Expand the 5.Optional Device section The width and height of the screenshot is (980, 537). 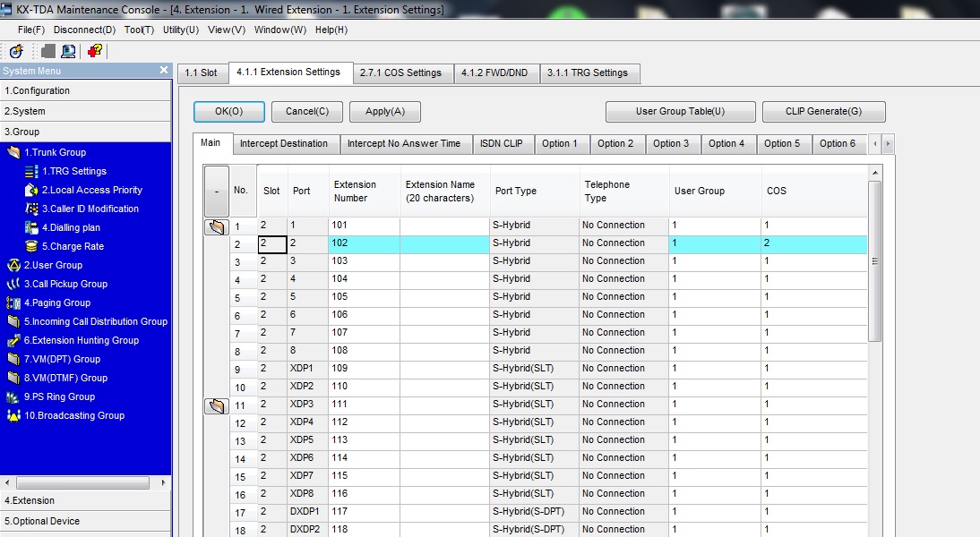(85, 521)
